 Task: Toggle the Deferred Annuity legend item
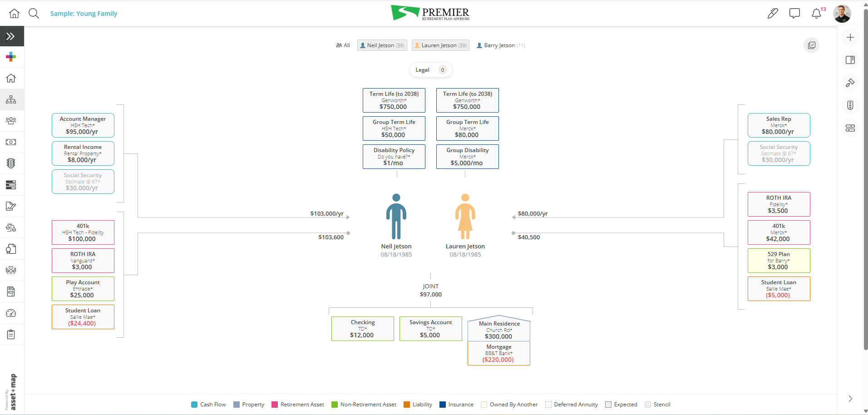coord(572,405)
